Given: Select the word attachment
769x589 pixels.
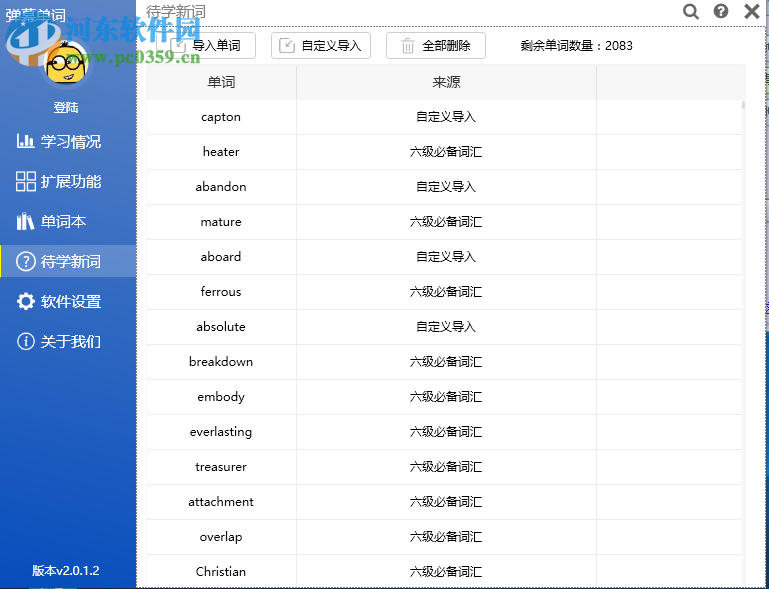Looking at the screenshot, I should pos(221,502).
